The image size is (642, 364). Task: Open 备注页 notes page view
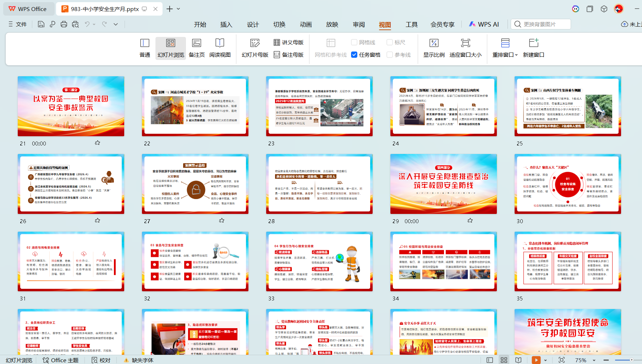point(197,48)
